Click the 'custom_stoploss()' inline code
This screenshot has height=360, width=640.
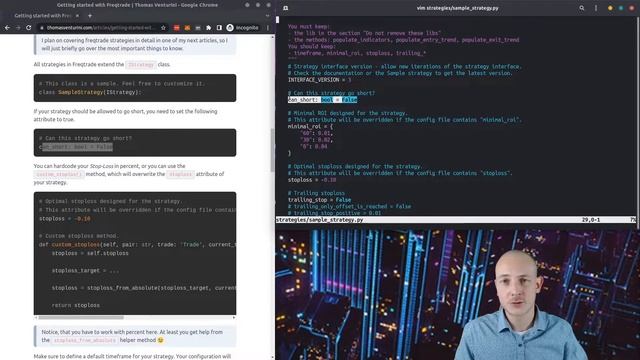click(x=59, y=174)
